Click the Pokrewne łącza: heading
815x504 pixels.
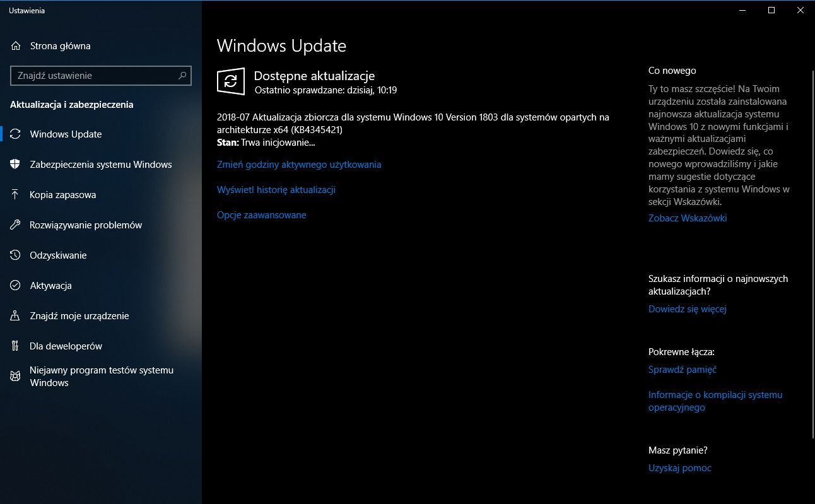(681, 352)
